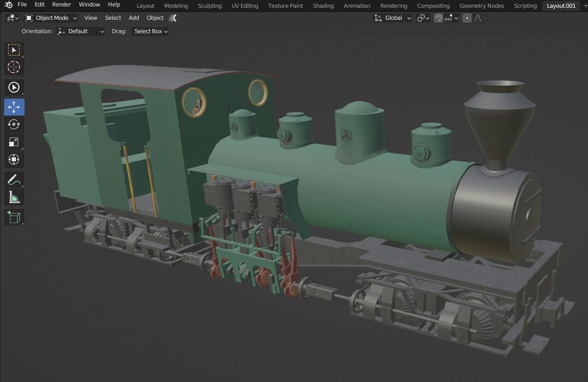Open the Object Mode dropdown
Image resolution: width=588 pixels, height=382 pixels.
click(51, 18)
